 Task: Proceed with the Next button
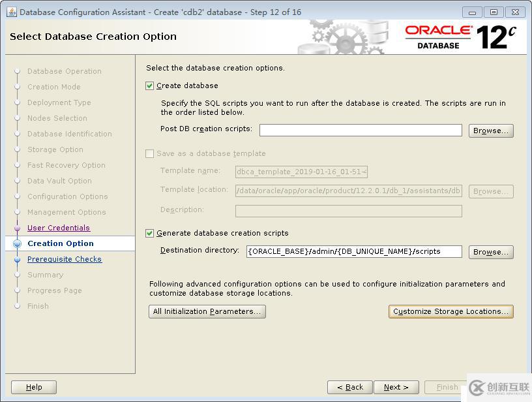pos(396,387)
